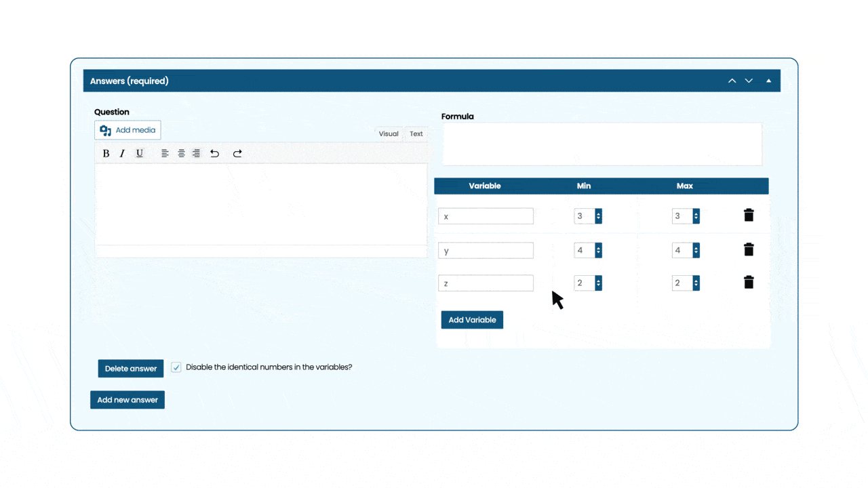The width and height of the screenshot is (868, 488).
Task: Redo the last editor action
Action: (x=237, y=153)
